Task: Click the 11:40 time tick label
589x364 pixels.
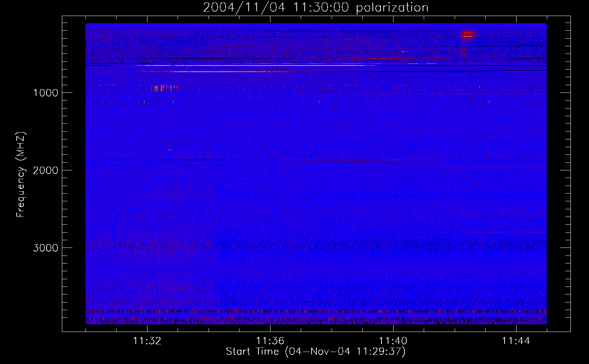Action: 393,341
